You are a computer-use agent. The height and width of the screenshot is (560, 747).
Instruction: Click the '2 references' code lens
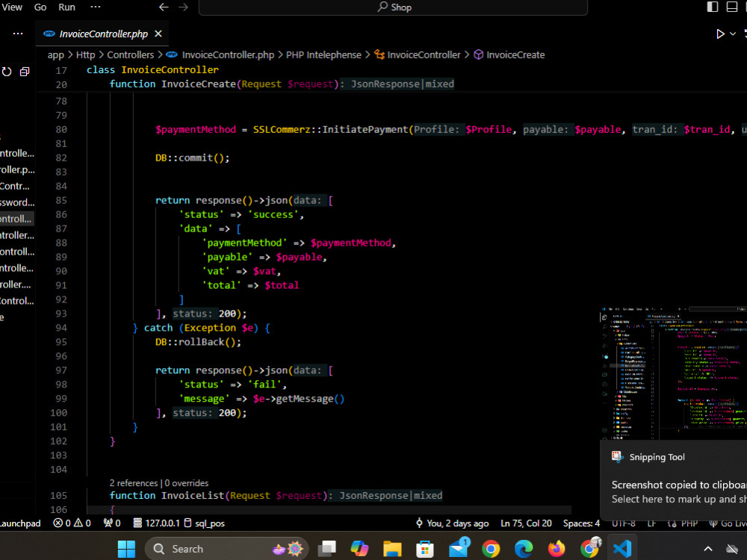pos(134,483)
